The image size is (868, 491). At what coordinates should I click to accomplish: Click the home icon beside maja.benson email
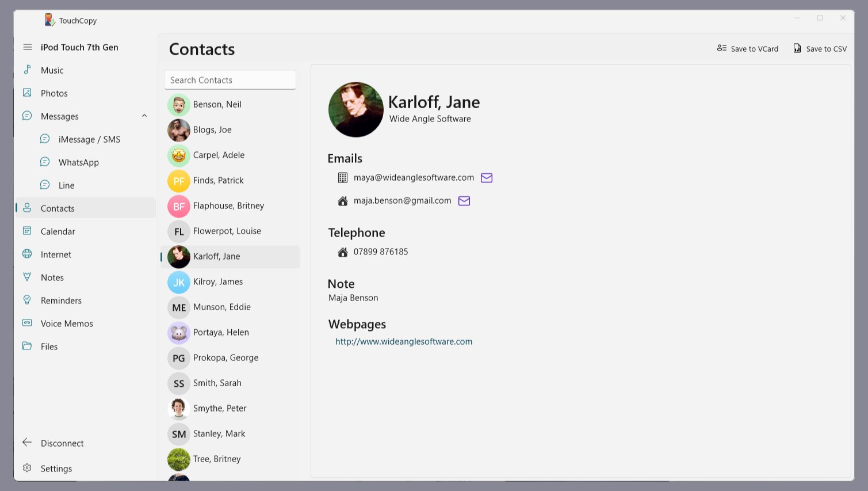[x=343, y=201]
